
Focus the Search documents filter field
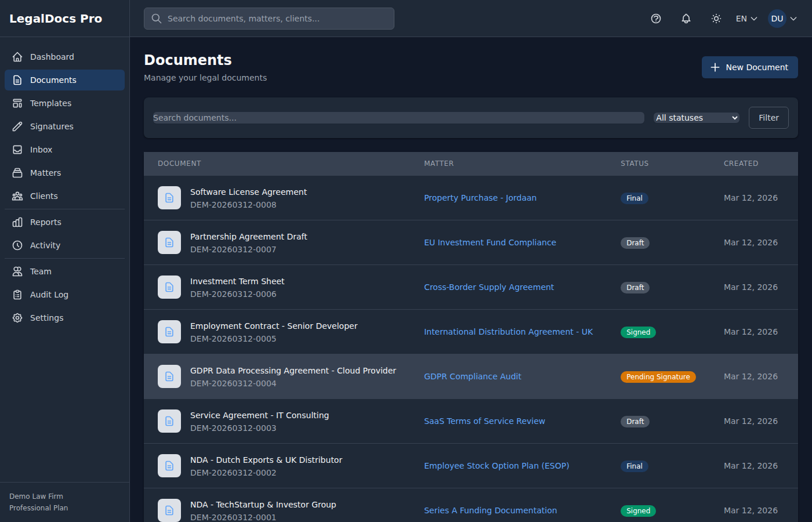(398, 118)
